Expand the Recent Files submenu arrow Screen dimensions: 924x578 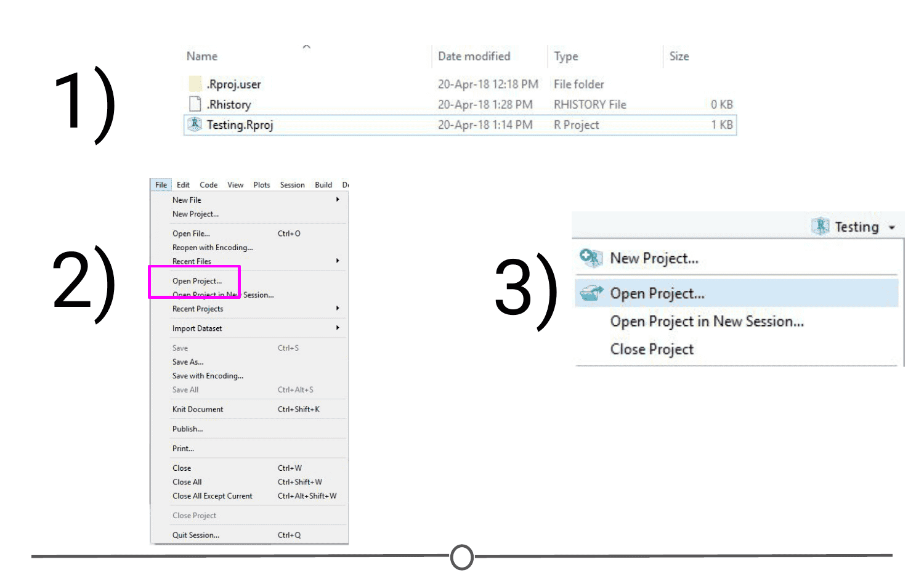point(338,261)
